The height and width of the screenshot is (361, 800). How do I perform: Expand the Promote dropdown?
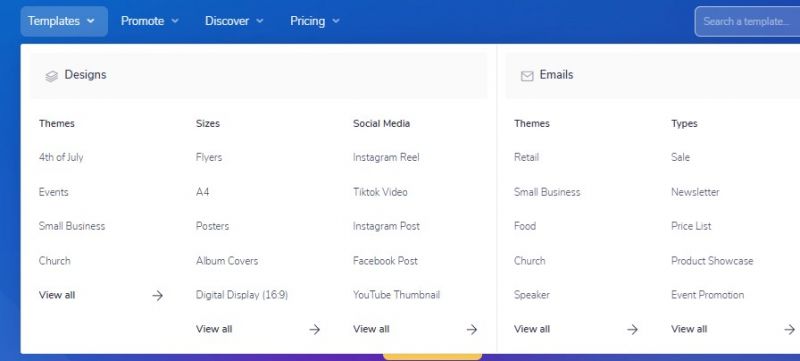[x=149, y=21]
